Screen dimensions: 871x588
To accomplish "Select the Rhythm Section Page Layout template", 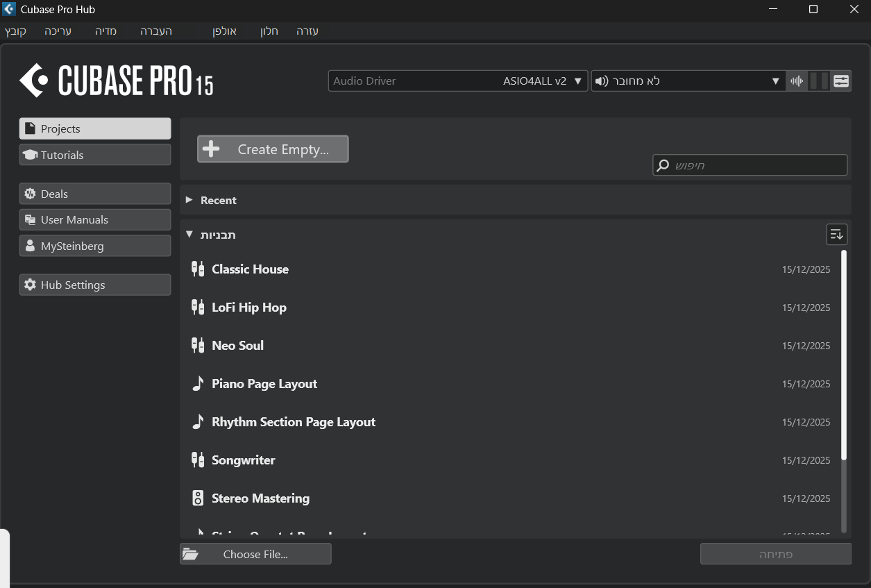I will (x=510, y=422).
